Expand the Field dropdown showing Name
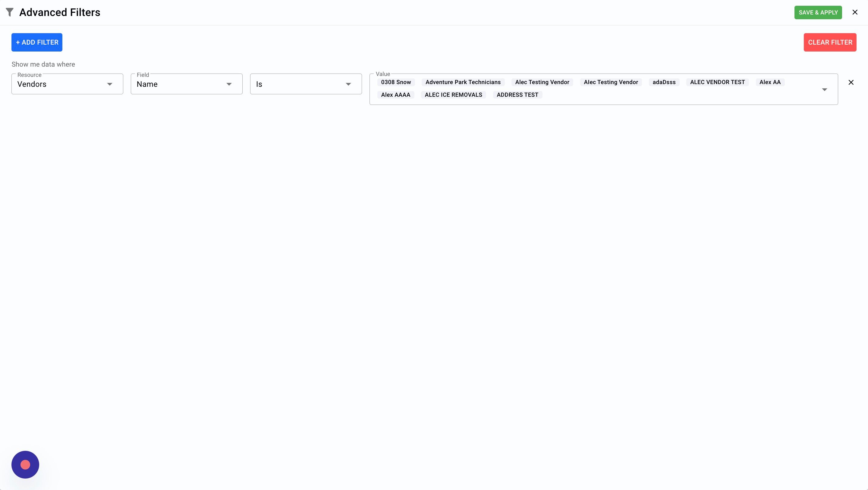 click(186, 84)
